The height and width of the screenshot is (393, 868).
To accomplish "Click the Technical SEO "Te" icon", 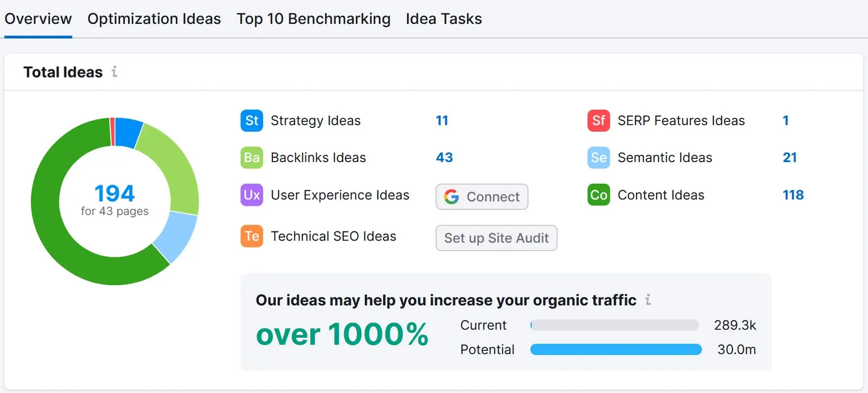I will 251,236.
